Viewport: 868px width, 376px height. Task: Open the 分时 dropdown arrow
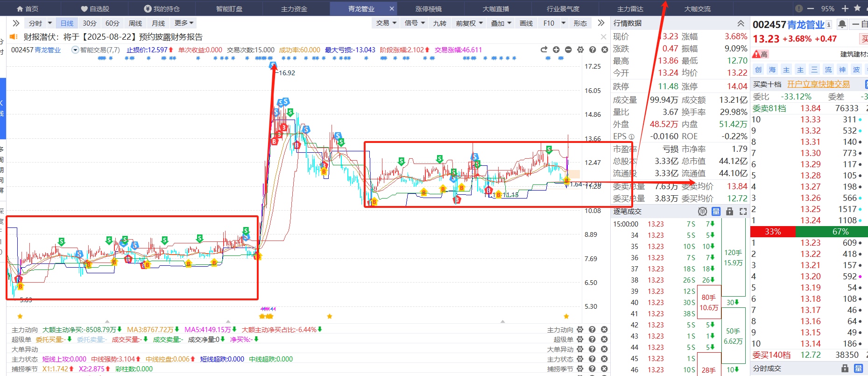pyautogui.click(x=50, y=23)
